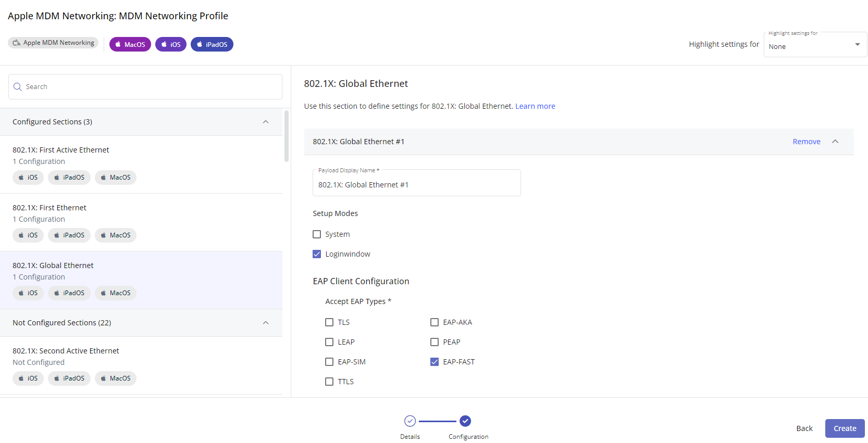Select the MacOS platform badge in header
This screenshot has height=443, width=868.
click(130, 44)
